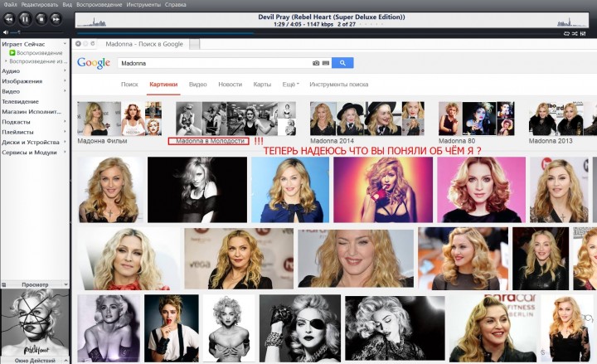The width and height of the screenshot is (597, 364).
Task: Switch to the Новости results tab
Action: pos(230,85)
